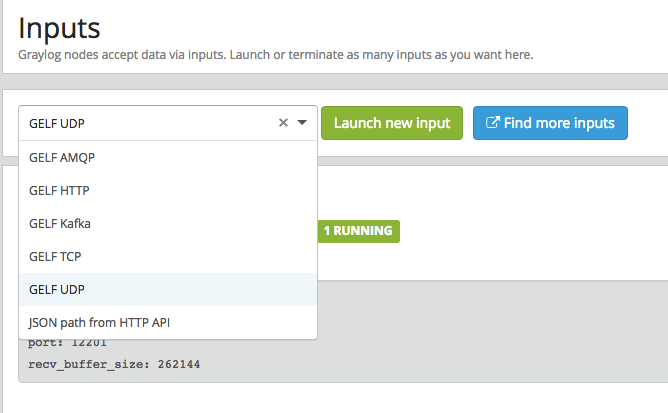The height and width of the screenshot is (413, 668).
Task: Focus the input type select field
Action: tap(150, 123)
